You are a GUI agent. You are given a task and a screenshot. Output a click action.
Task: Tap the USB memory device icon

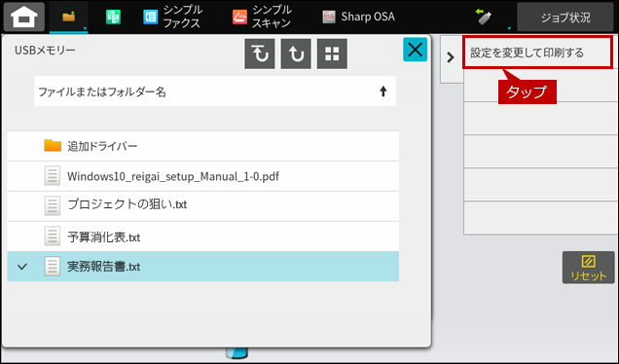484,17
